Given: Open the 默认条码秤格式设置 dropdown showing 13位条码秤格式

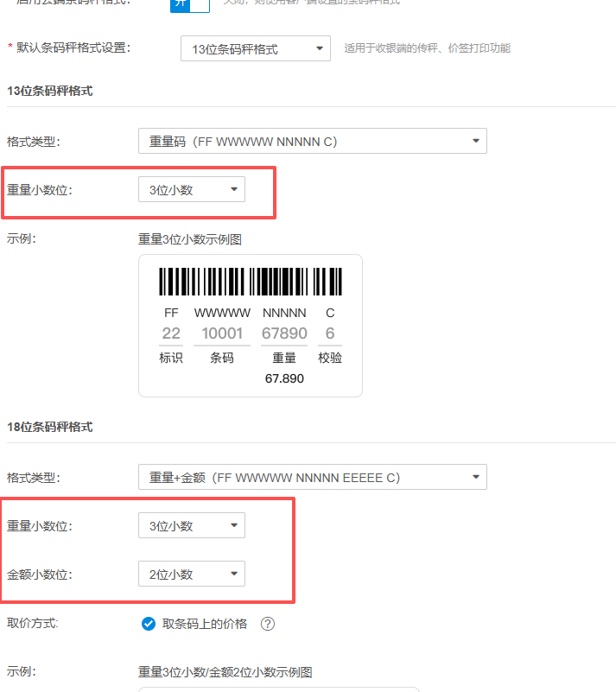Looking at the screenshot, I should pos(256,48).
